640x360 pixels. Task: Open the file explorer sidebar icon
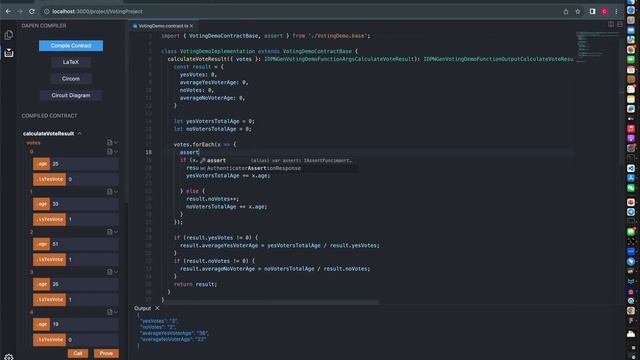pyautogui.click(x=9, y=35)
